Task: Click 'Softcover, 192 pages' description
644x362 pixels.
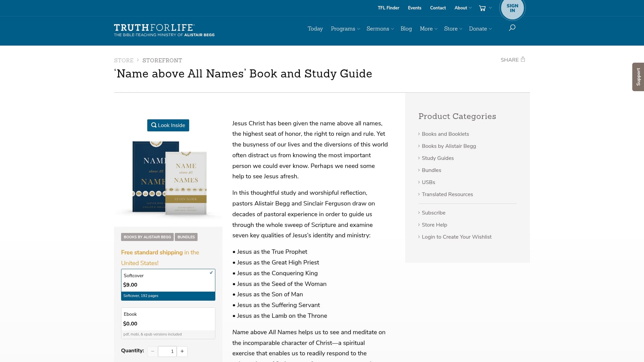Action: (141, 296)
